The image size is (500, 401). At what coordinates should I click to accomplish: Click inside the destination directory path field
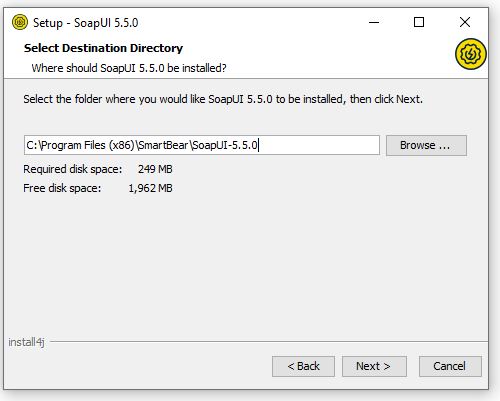[202, 145]
